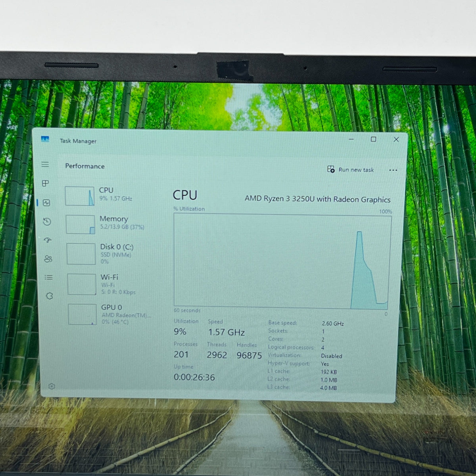Maximize the Task Manager window
Screen dimensions: 476x476
click(x=373, y=139)
